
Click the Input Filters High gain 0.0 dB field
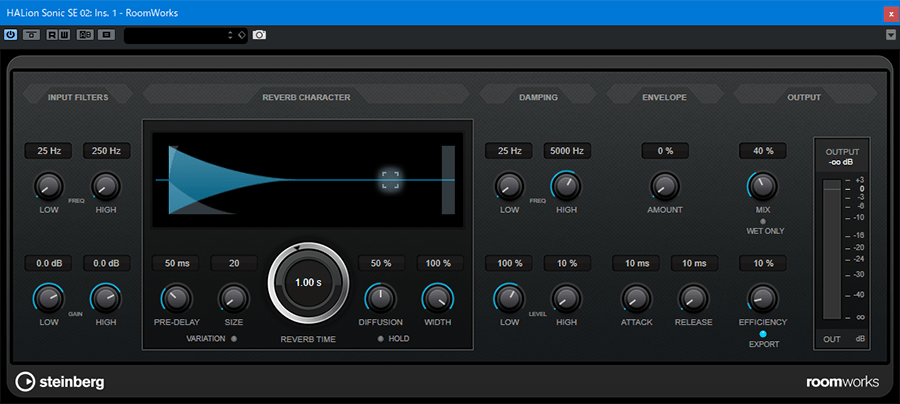(107, 263)
